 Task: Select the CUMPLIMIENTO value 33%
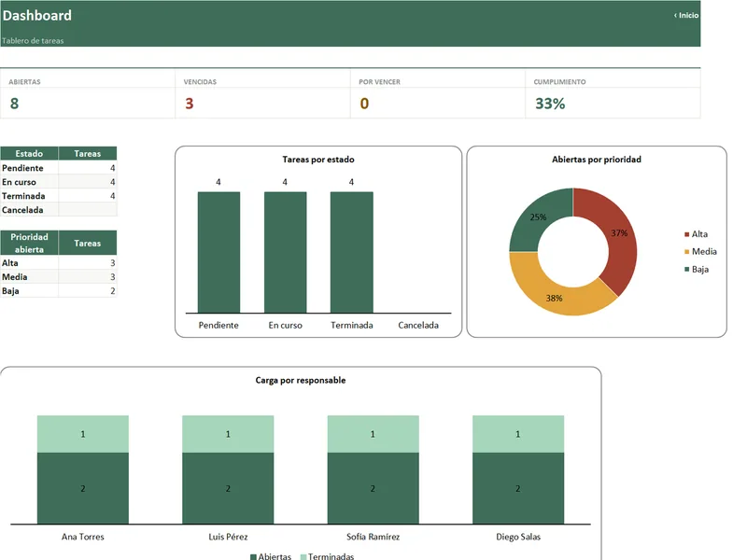(550, 104)
